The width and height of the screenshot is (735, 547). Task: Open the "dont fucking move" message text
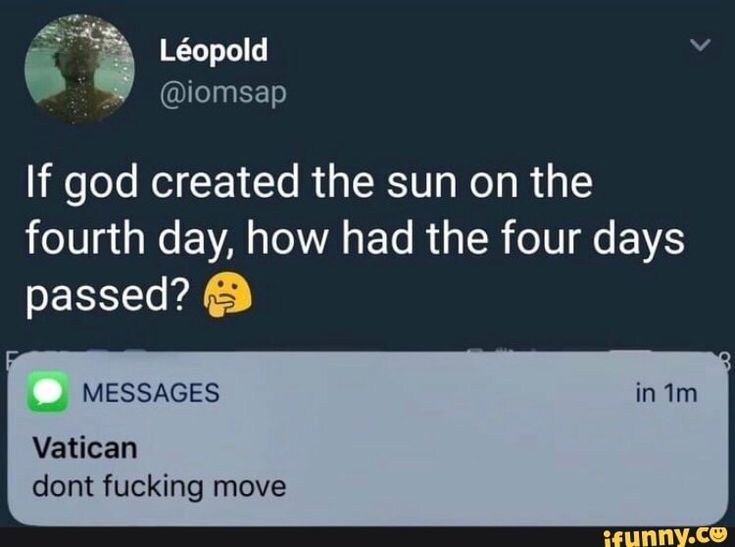[x=159, y=487]
